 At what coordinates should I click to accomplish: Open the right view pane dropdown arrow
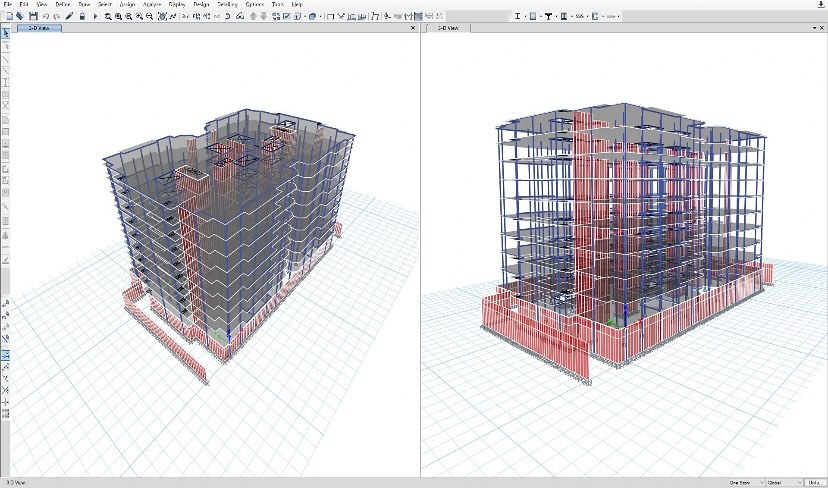tap(813, 28)
